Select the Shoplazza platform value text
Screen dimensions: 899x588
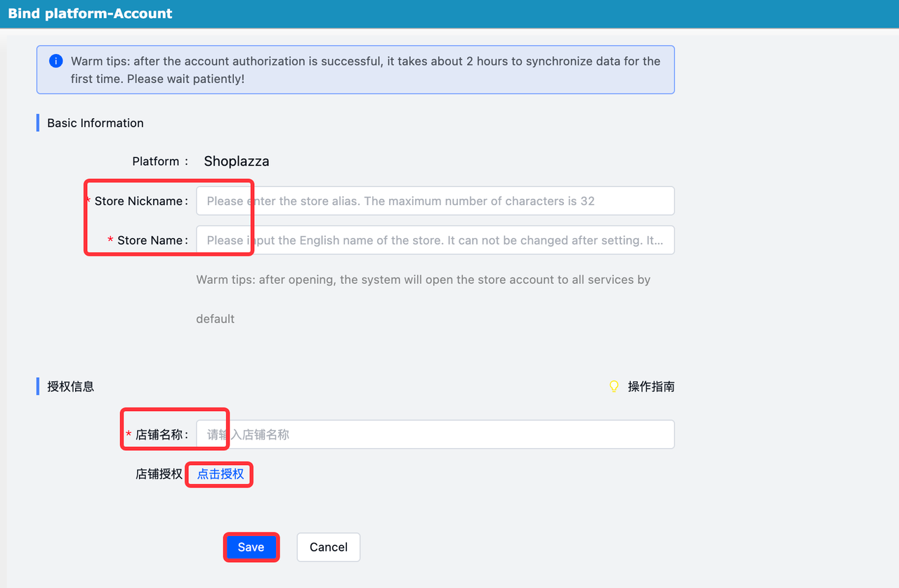237,162
